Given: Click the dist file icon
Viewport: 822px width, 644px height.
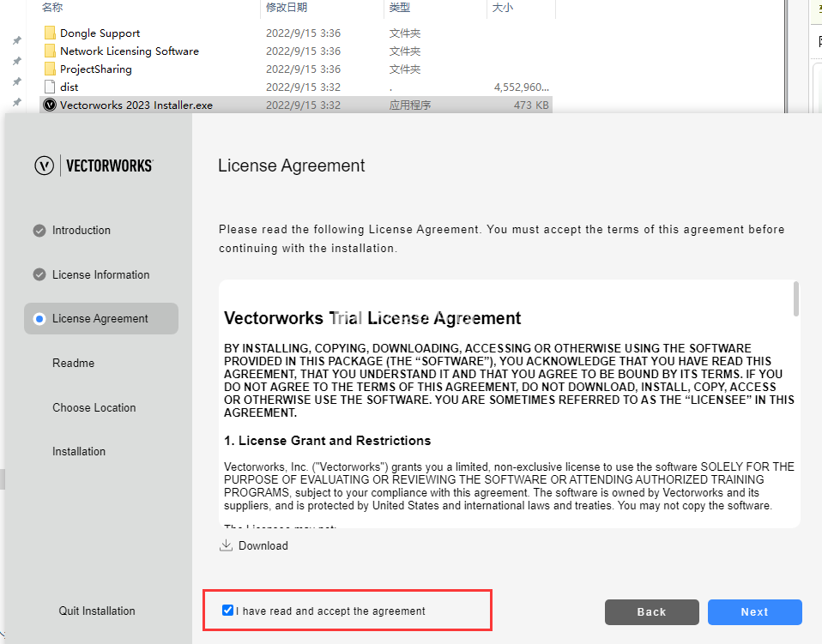Looking at the screenshot, I should click(50, 87).
